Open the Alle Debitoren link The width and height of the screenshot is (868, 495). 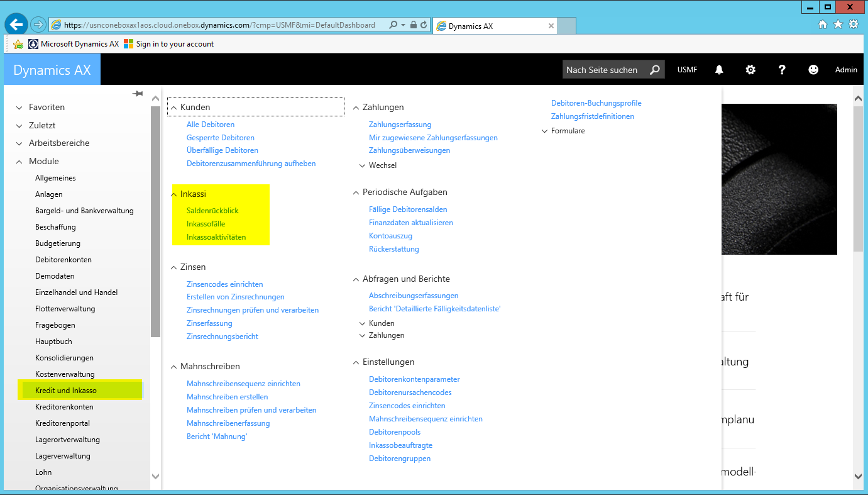tap(211, 125)
